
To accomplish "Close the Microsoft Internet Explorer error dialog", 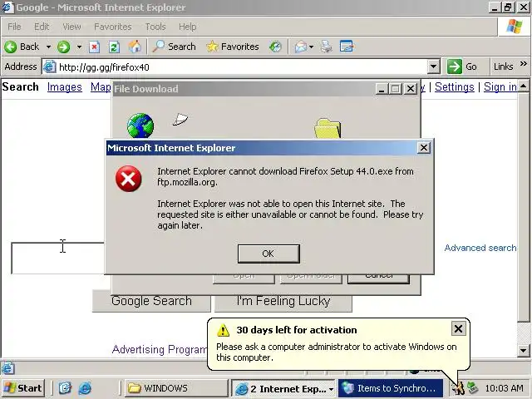I will [424, 148].
